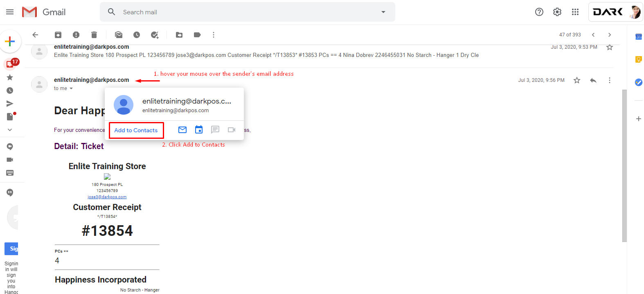Image resolution: width=644 pixels, height=294 pixels.
Task: Open the Hangouts chat bubble icon
Action: (x=10, y=147)
